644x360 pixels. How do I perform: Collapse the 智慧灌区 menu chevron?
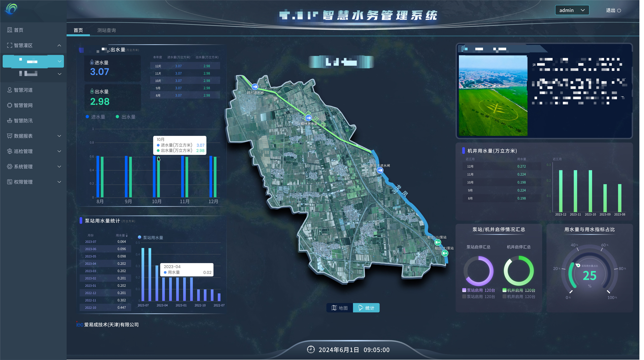click(x=59, y=45)
